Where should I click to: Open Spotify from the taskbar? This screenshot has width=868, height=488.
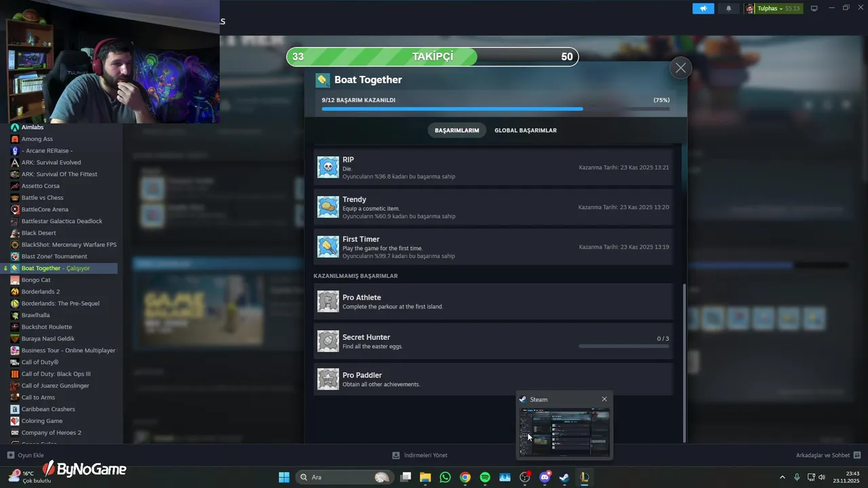(x=485, y=477)
